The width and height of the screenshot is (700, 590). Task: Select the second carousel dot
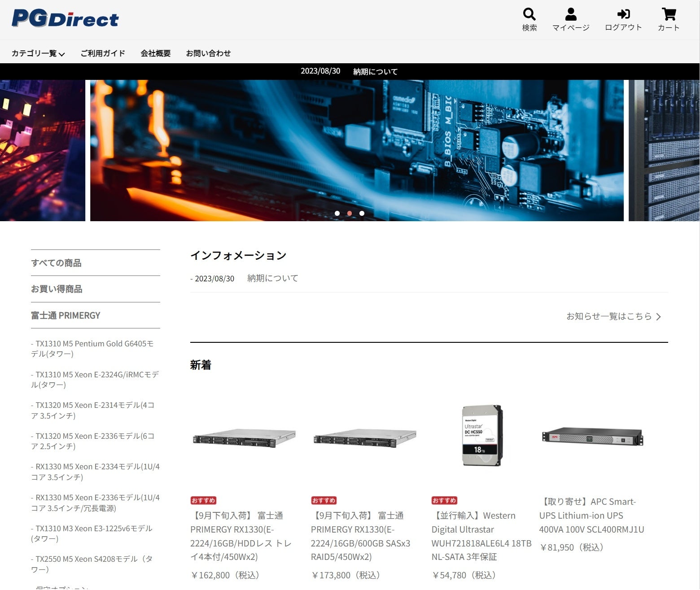(x=349, y=213)
